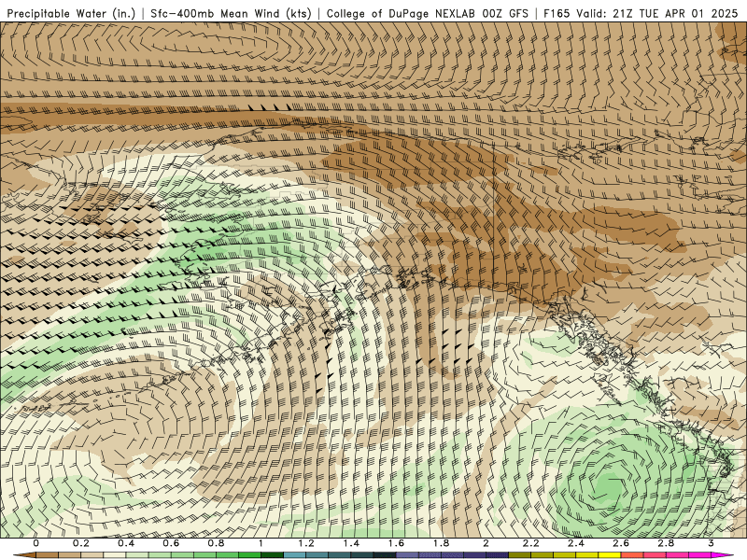This screenshot has height=560, width=747.
Task: Click the bright yellow swatch in the color bar
Action: tap(610, 555)
